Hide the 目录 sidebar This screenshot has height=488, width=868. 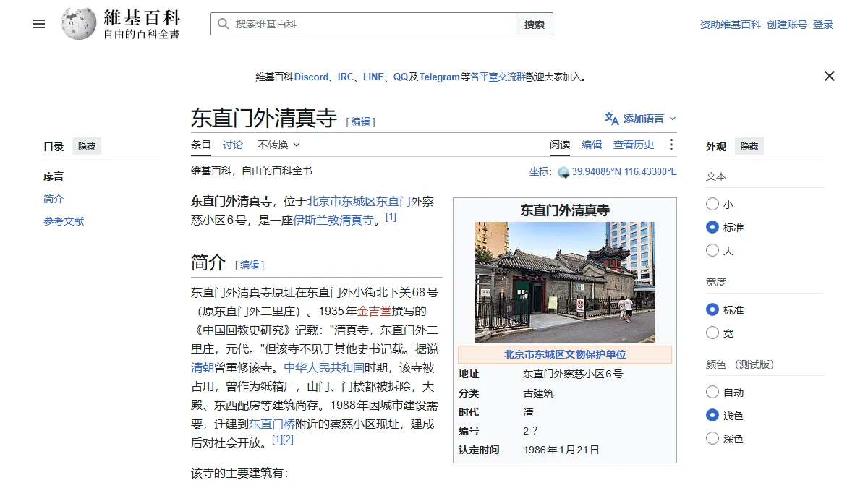pyautogui.click(x=87, y=147)
